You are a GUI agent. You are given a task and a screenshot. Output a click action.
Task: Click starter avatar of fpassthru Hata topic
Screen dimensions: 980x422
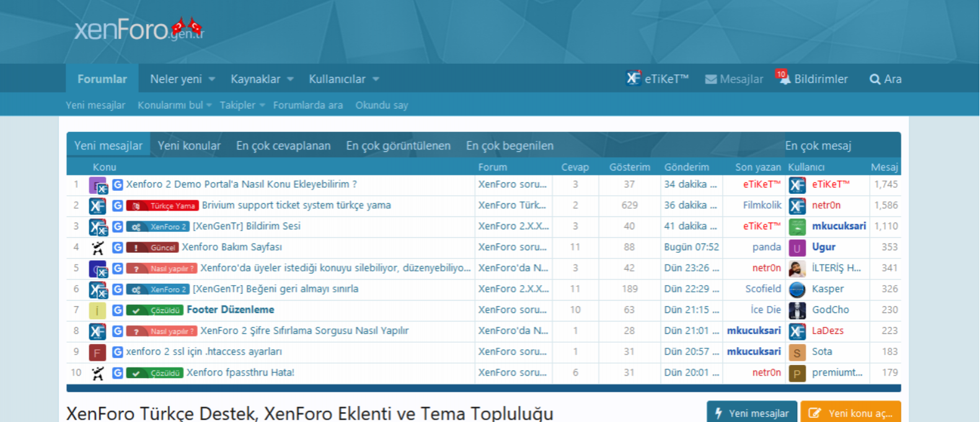point(97,374)
